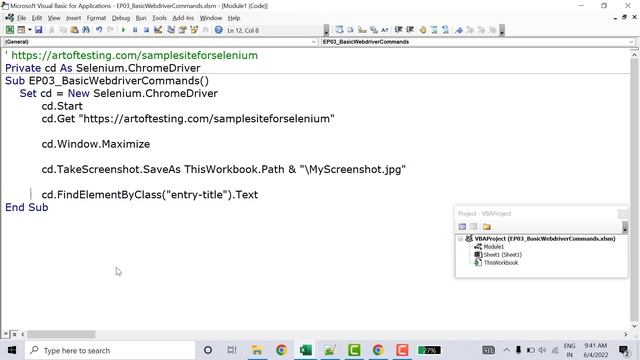The image size is (640, 360).
Task: Open the Tools menu
Action: click(x=159, y=18)
